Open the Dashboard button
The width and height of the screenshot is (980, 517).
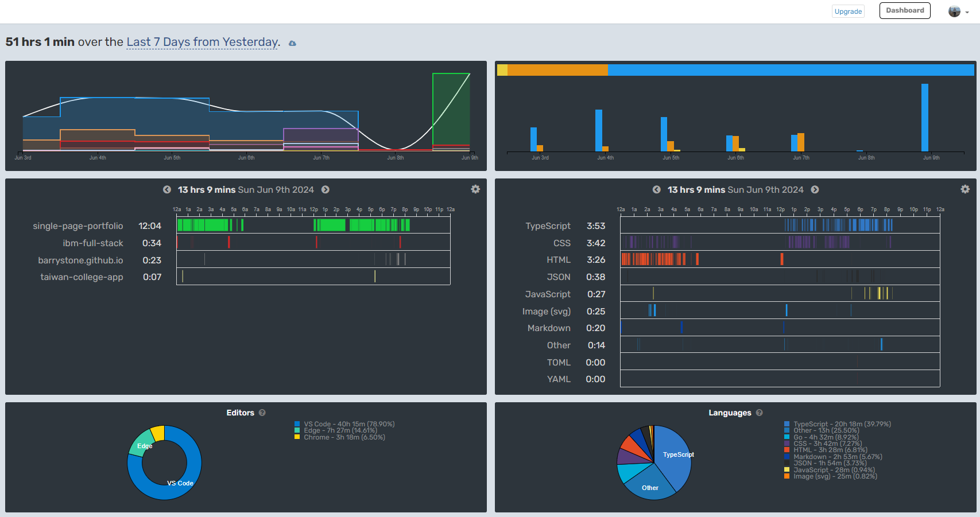click(x=905, y=10)
